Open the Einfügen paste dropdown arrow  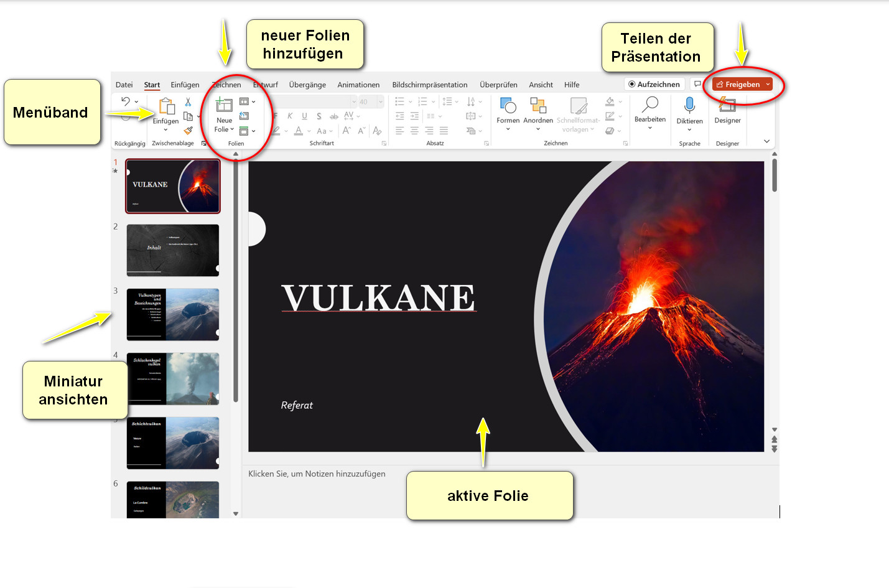[165, 131]
